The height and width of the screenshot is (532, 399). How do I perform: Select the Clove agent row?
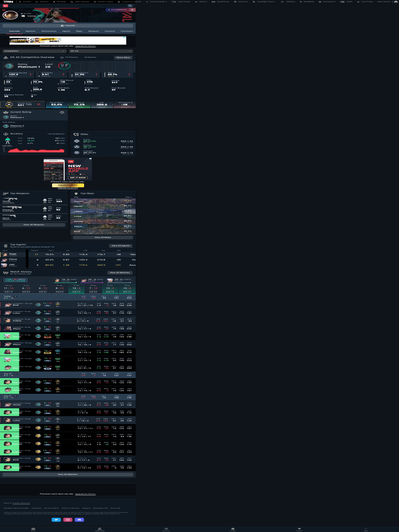click(68, 260)
